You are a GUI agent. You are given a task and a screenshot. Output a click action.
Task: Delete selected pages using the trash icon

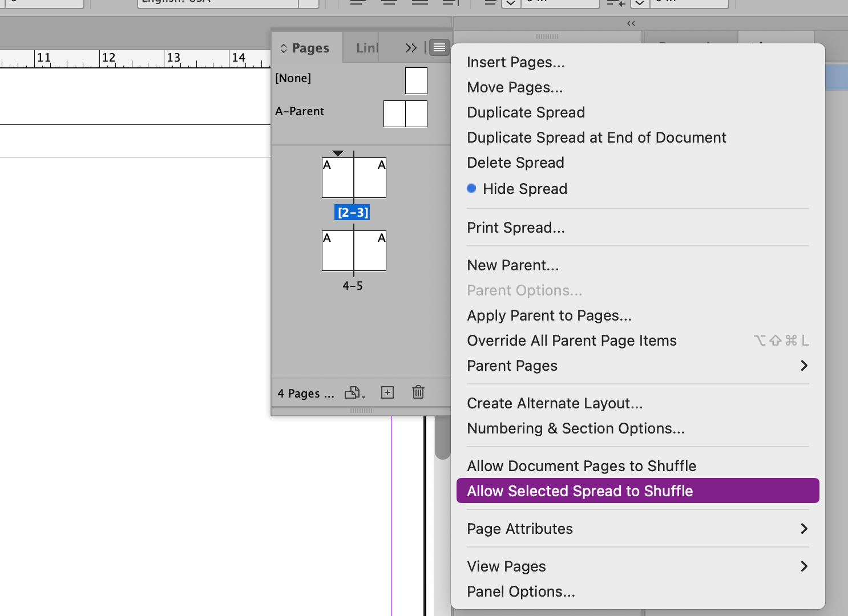click(x=418, y=392)
